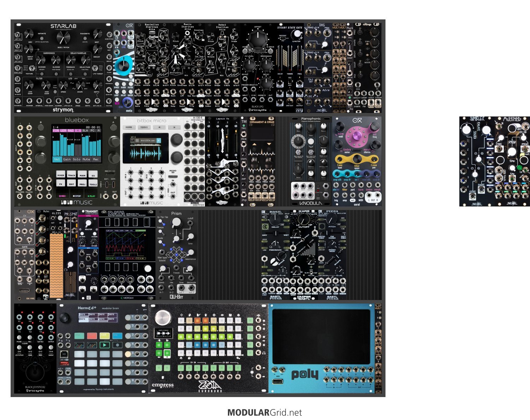Toggle Mutes switch 2

[42, 229]
